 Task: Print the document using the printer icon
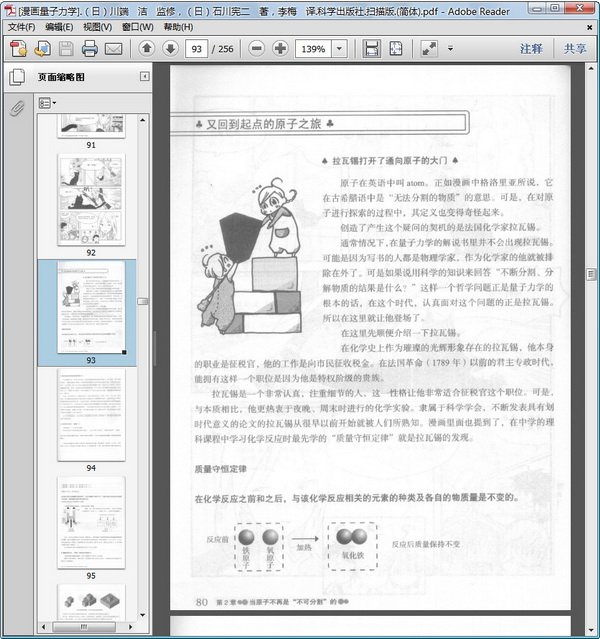[90, 48]
